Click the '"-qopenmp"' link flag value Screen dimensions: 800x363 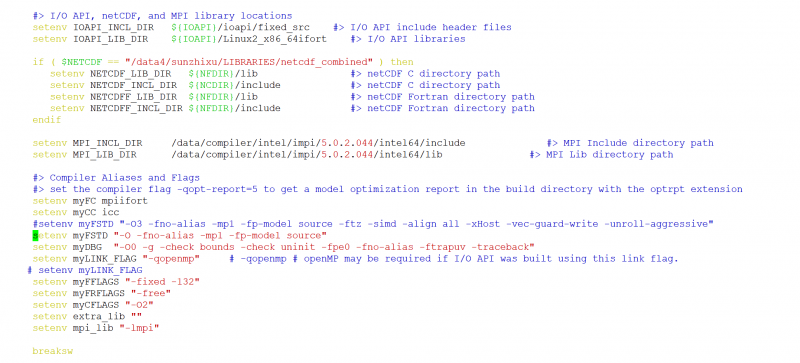point(171,259)
